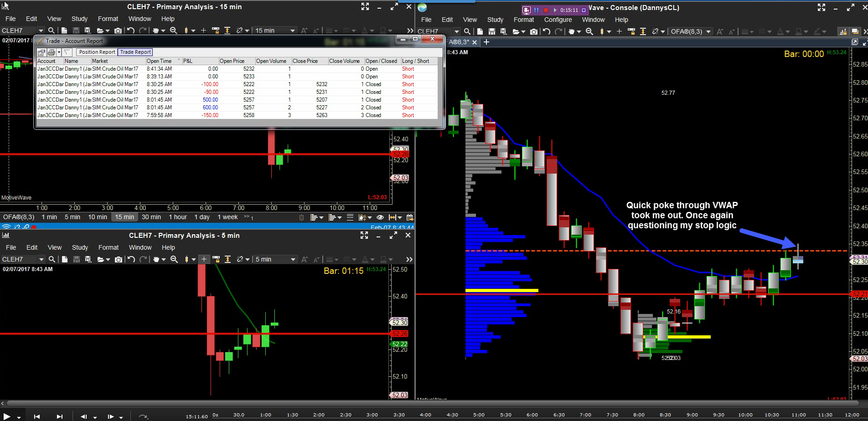Toggle visibility eye icon on timeframe bar

tap(380, 217)
